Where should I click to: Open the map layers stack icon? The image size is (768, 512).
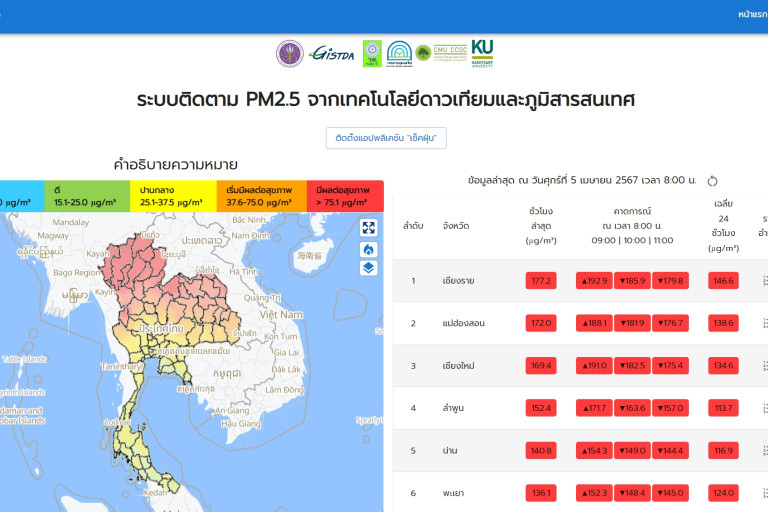coord(368,268)
